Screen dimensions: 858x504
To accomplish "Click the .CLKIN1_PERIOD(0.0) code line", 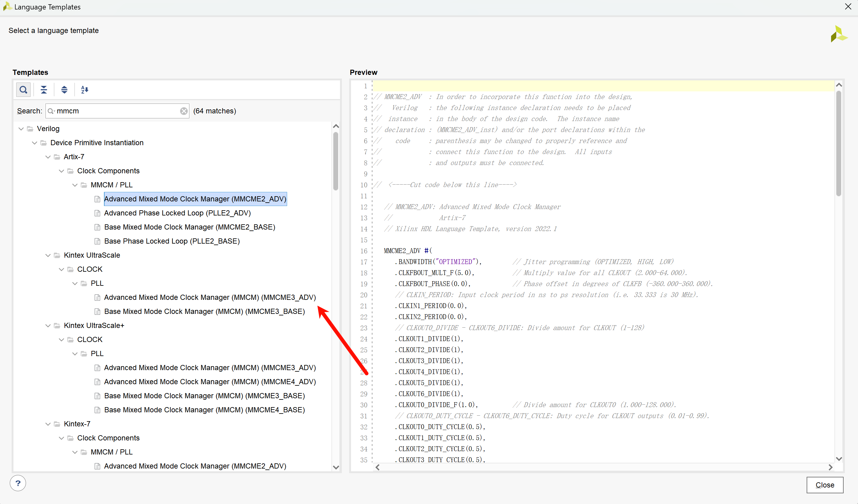I will coord(431,306).
